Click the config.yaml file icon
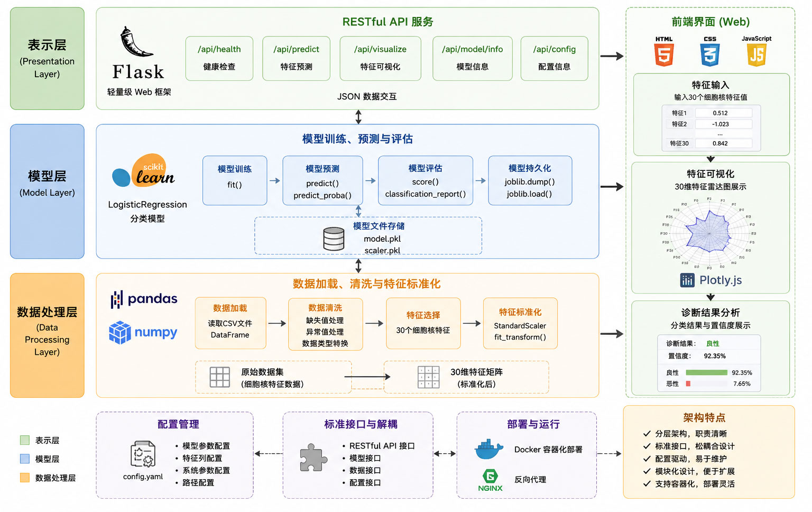This screenshot has height=512, width=812. pos(143,454)
